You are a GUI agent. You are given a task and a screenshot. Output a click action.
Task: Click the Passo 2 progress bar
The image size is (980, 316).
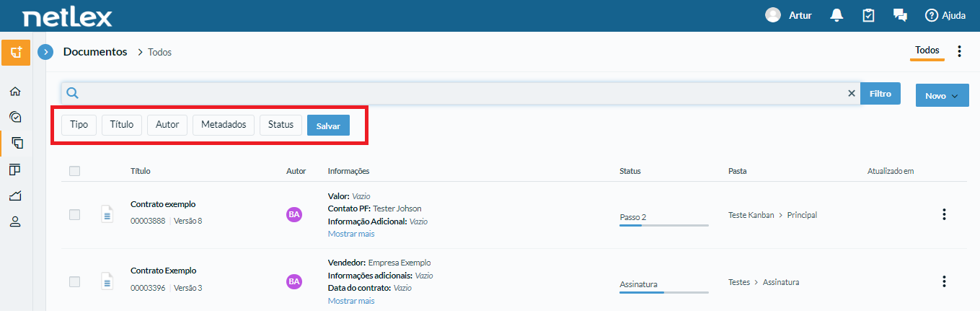(x=663, y=226)
